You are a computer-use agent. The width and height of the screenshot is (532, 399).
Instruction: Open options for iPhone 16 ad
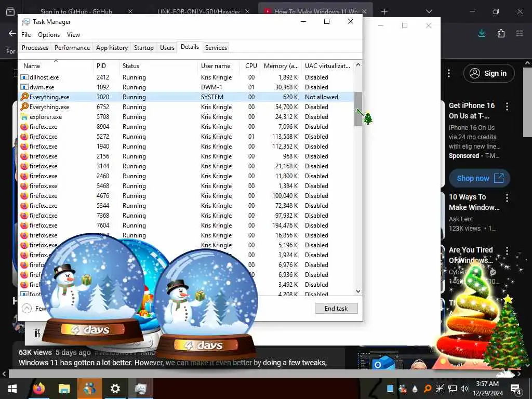507,107
